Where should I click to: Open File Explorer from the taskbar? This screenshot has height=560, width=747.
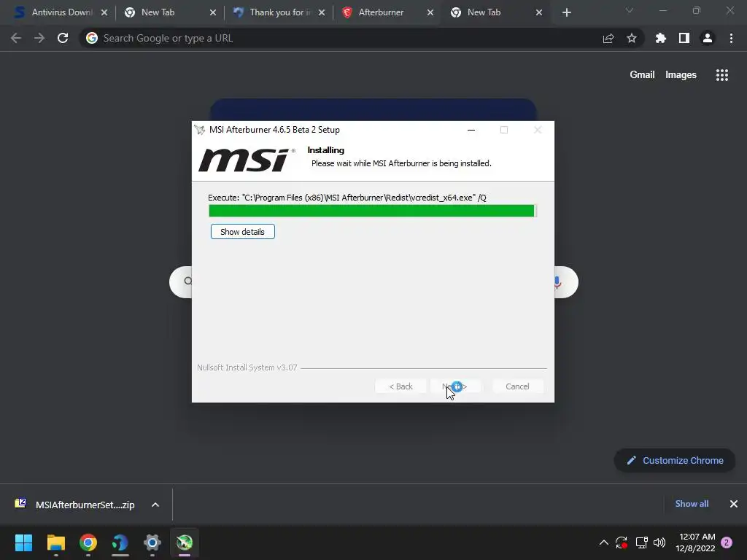[x=55, y=542]
